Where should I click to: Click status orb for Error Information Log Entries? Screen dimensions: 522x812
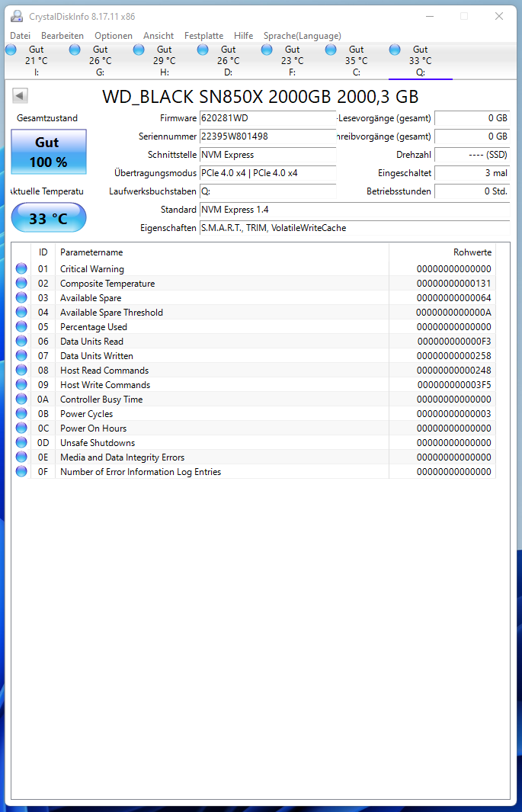coord(21,471)
